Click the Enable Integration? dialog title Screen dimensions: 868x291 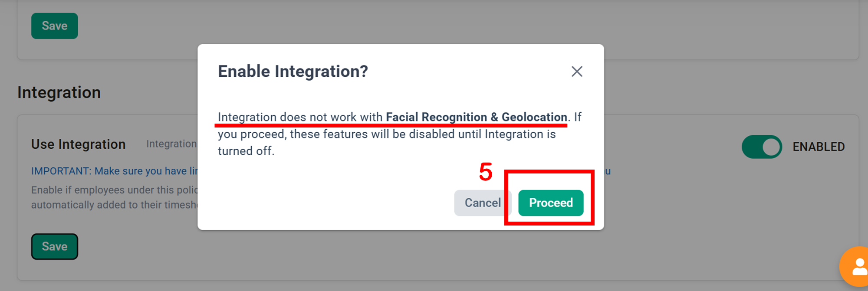point(293,72)
